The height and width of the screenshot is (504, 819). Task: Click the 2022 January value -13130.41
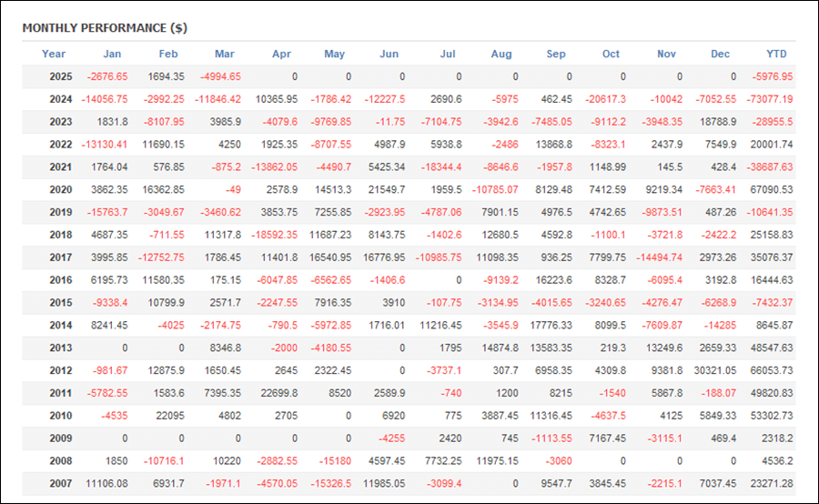[105, 145]
